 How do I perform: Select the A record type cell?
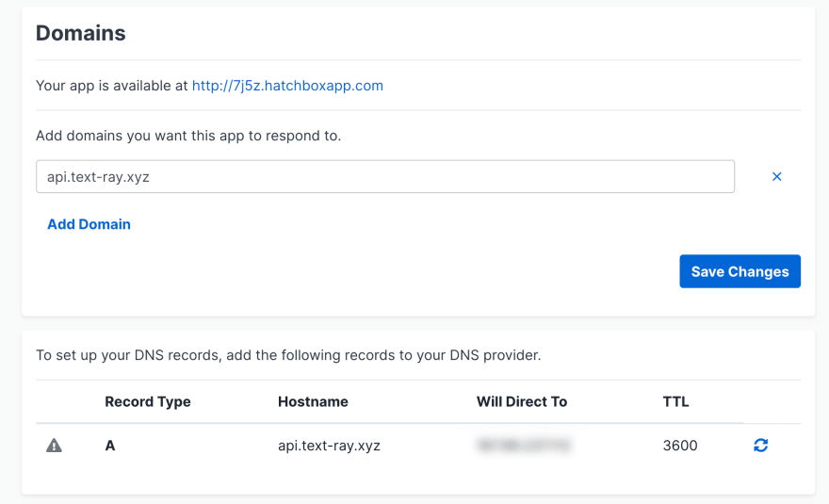point(110,446)
